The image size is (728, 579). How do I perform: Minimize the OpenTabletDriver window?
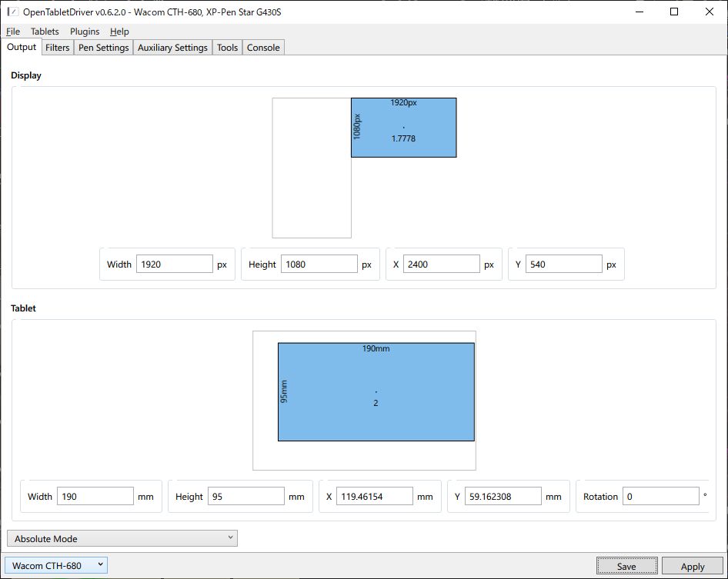point(640,12)
